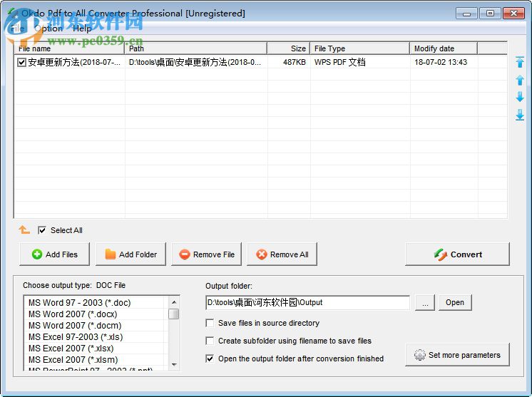
Task: Click the Add Folder button
Action: 131,254
